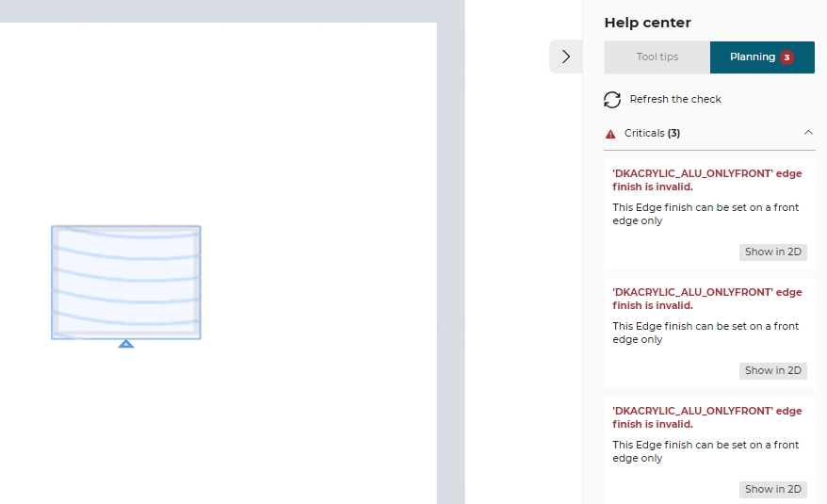
Task: Collapse the Help center panel with the arrow
Action: [565, 57]
